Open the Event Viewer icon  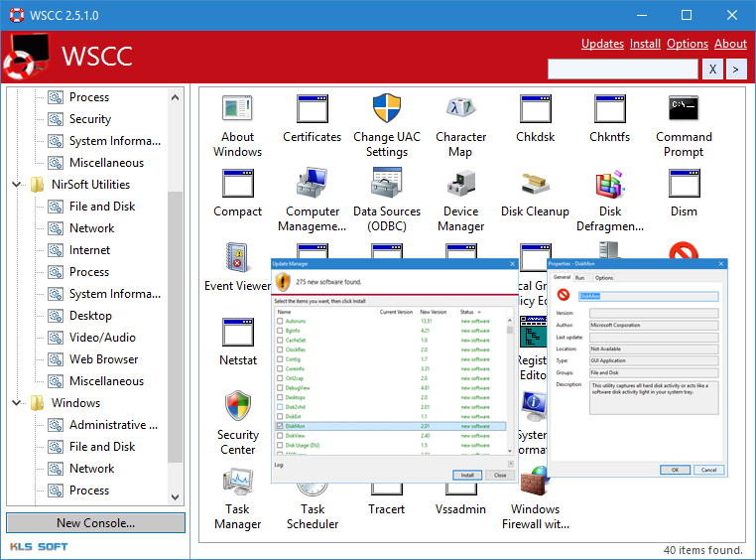238,257
